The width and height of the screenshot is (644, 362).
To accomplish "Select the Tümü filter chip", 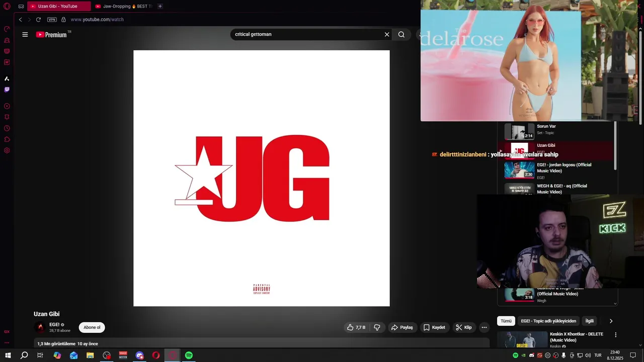I will (x=506, y=321).
